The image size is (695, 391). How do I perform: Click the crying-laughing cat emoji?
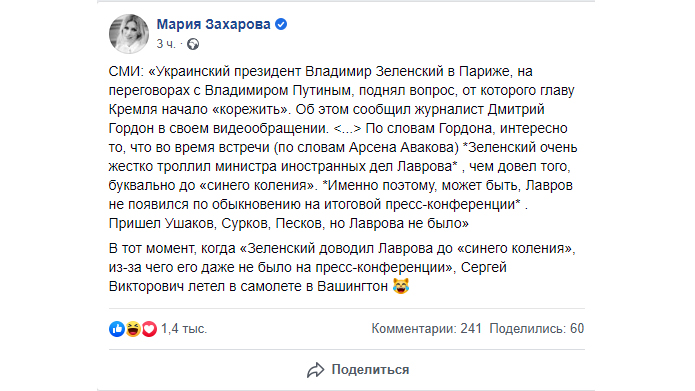pos(401,286)
